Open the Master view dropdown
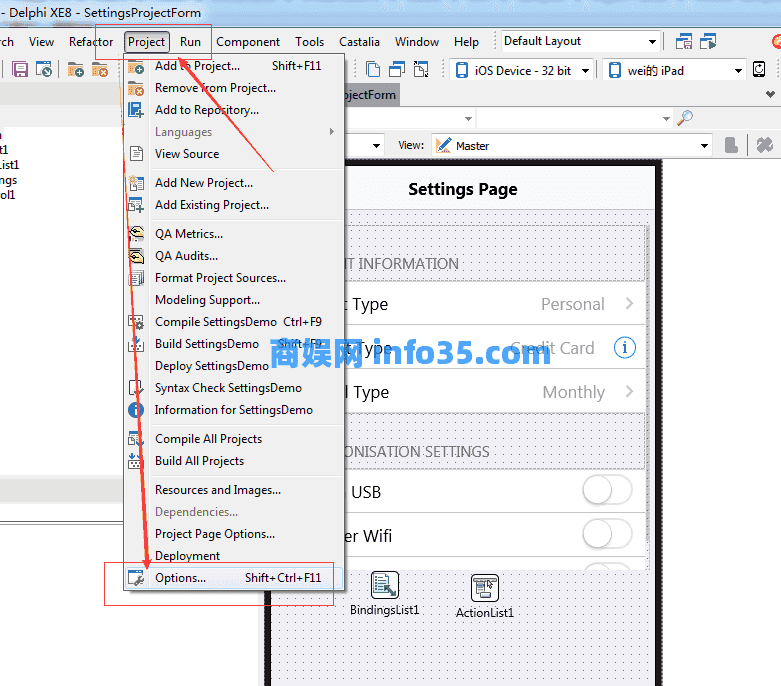 click(x=704, y=146)
